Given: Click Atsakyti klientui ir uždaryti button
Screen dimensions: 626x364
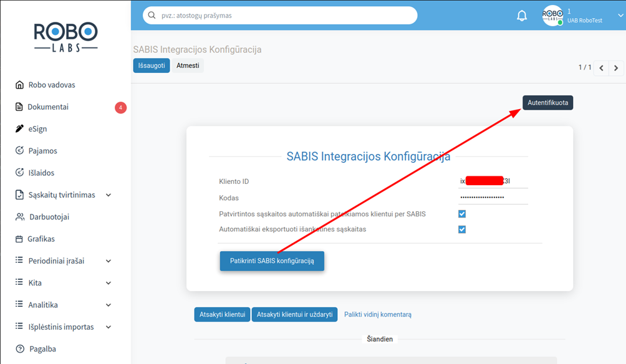Looking at the screenshot, I should click(x=295, y=315).
